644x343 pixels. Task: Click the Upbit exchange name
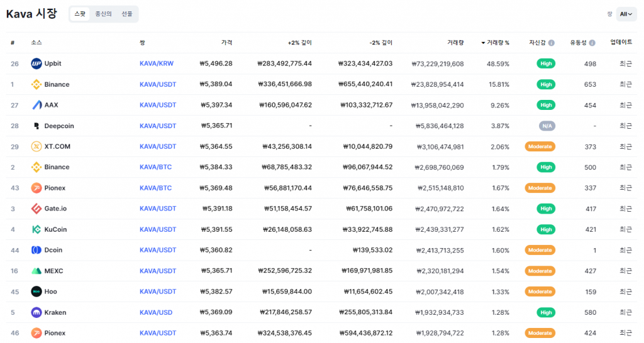tap(53, 63)
